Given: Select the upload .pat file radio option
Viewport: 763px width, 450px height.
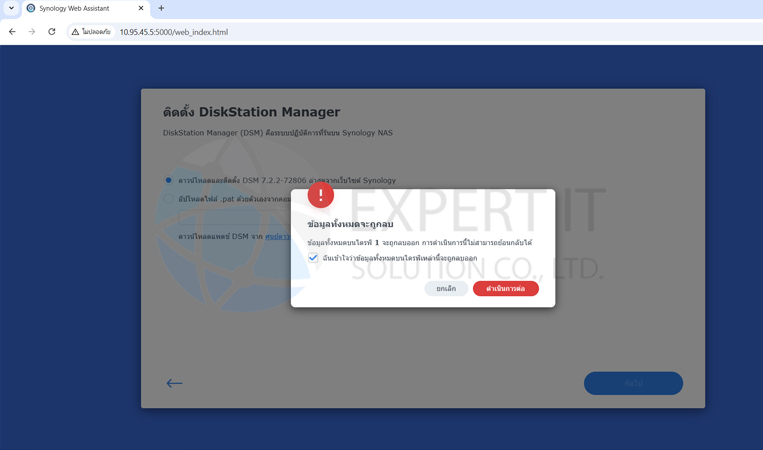Looking at the screenshot, I should pyautogui.click(x=168, y=198).
